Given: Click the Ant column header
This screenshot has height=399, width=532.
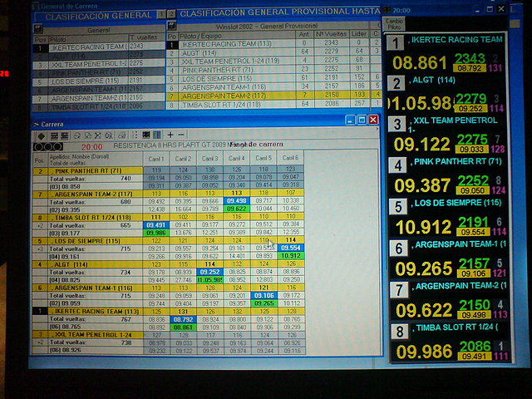Looking at the screenshot, I should click(x=304, y=34).
